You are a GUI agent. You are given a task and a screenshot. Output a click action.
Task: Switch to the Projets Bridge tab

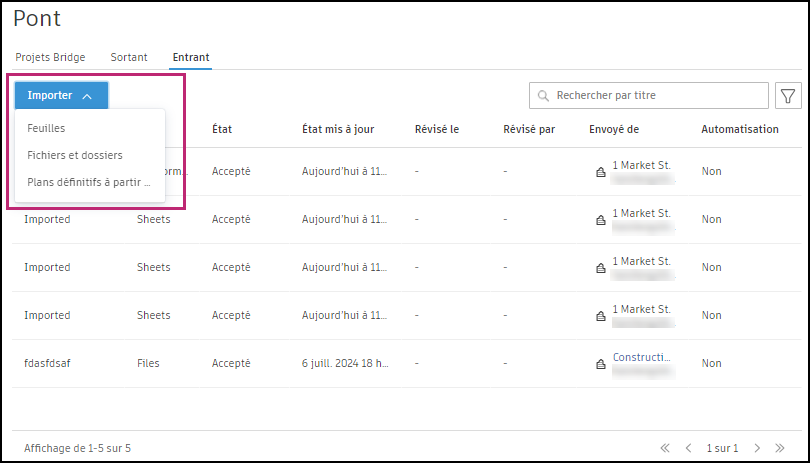click(x=50, y=57)
